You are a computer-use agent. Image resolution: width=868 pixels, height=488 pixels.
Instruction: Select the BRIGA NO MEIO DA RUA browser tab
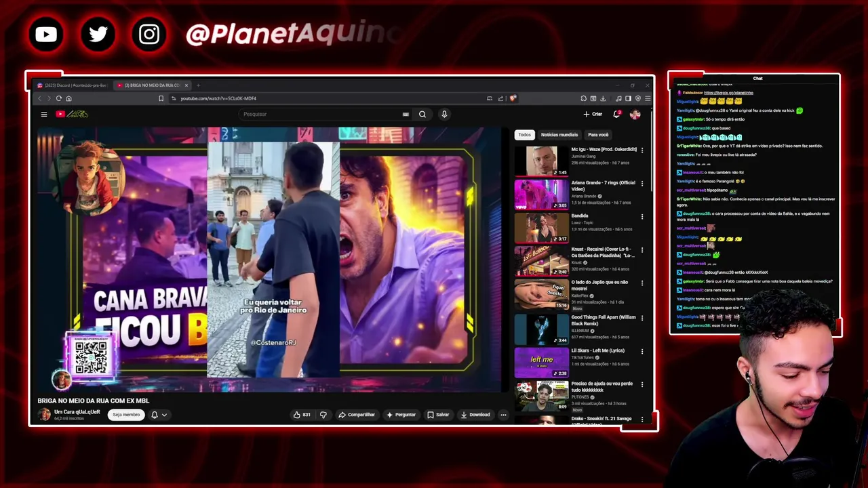tap(151, 85)
